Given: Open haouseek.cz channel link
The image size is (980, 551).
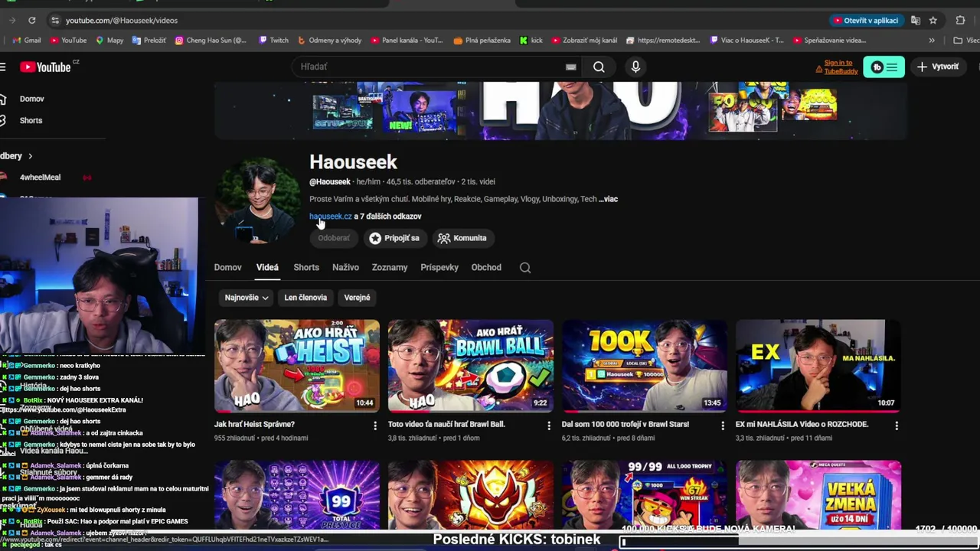Looking at the screenshot, I should click(331, 216).
